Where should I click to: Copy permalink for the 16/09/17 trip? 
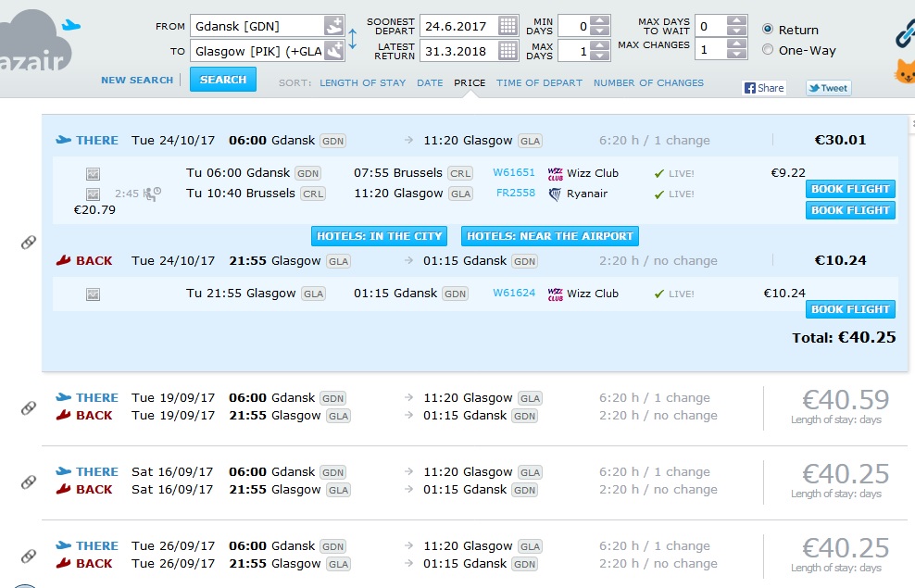[29, 482]
